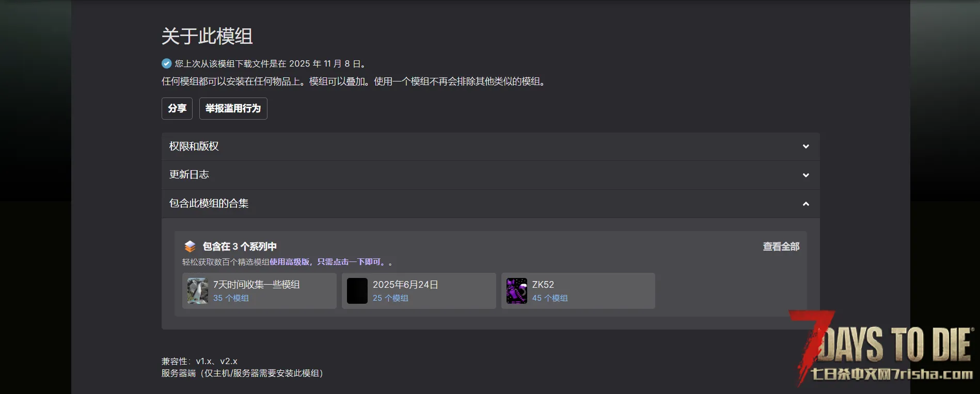980x394 pixels.
Task: Collapse the 包含此模组的合集 section chevron
Action: tap(805, 204)
